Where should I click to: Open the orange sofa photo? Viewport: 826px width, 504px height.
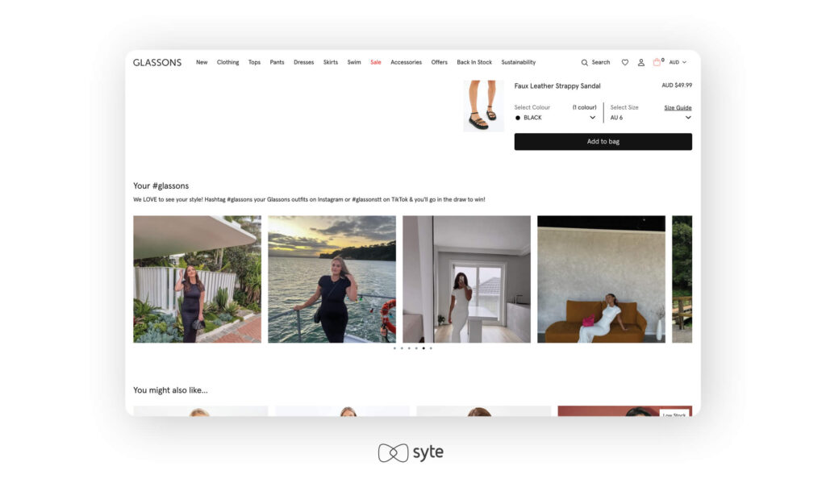601,279
